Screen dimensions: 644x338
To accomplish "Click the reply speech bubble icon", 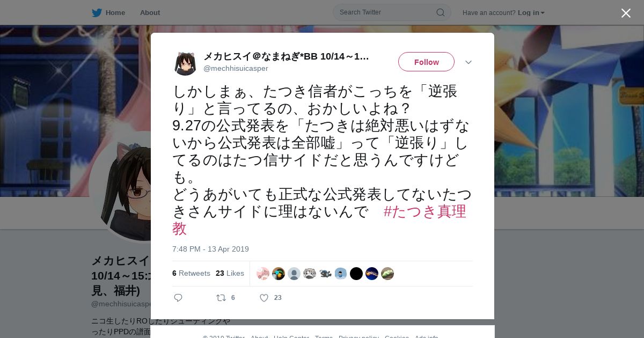I will [x=178, y=298].
